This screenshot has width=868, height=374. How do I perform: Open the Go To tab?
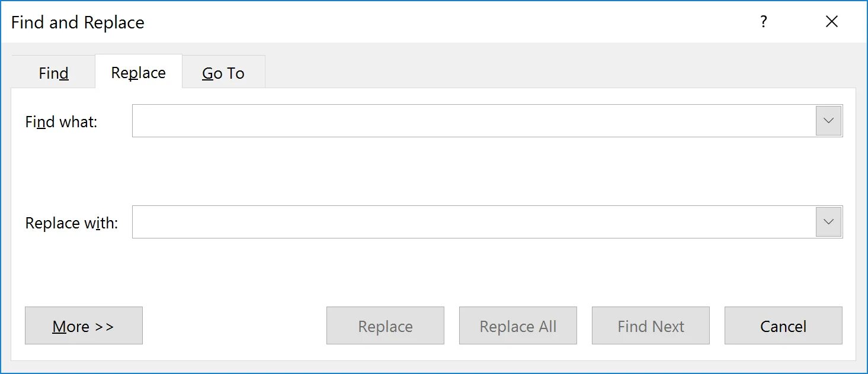click(223, 73)
